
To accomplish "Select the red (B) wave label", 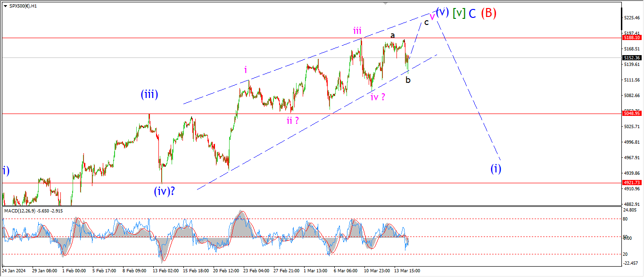I will pos(488,13).
